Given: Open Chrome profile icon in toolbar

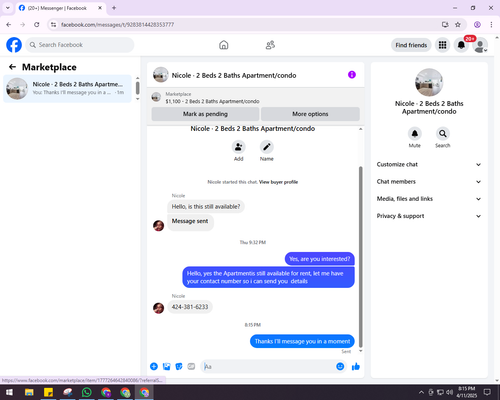Looking at the screenshot, I should pyautogui.click(x=477, y=25).
